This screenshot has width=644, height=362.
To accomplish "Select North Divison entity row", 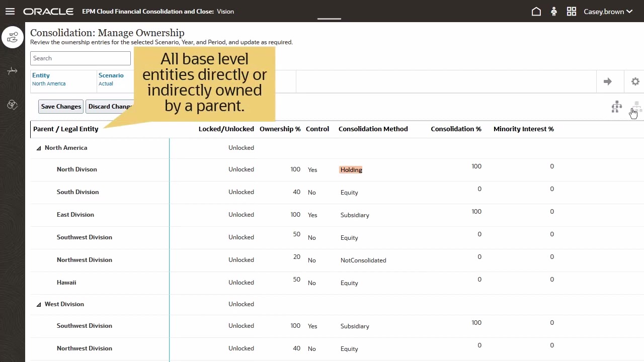I will point(77,169).
